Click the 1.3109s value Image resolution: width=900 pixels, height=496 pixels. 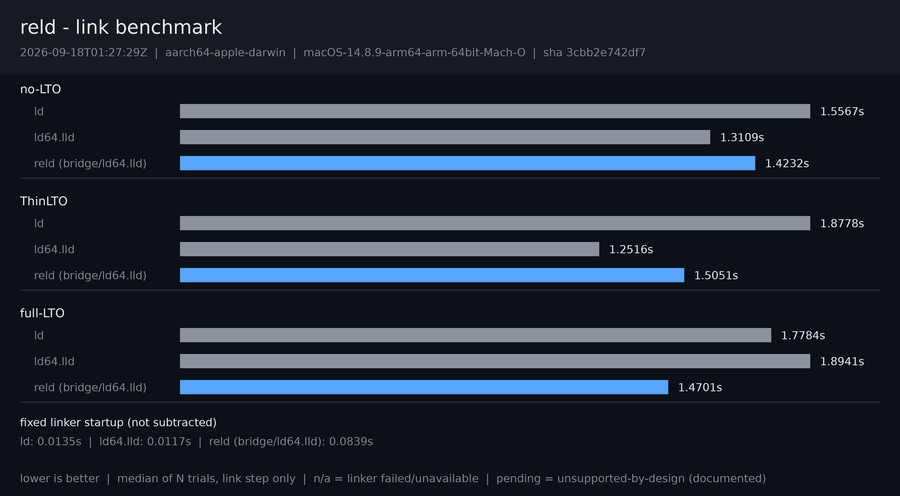tap(742, 137)
